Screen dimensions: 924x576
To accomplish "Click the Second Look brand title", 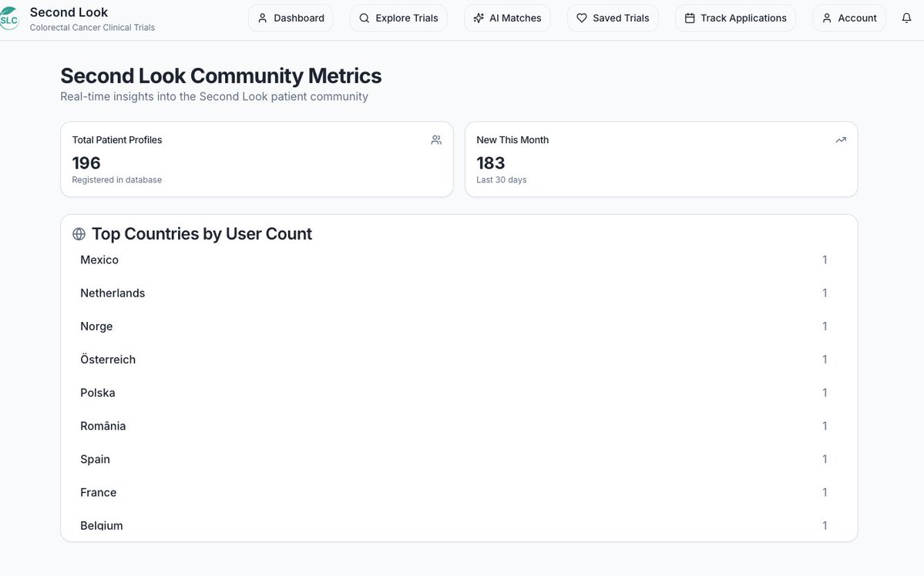I will (69, 12).
